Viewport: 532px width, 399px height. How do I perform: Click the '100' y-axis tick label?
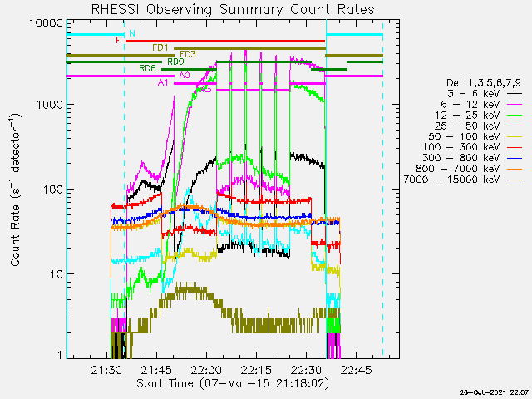[53, 190]
